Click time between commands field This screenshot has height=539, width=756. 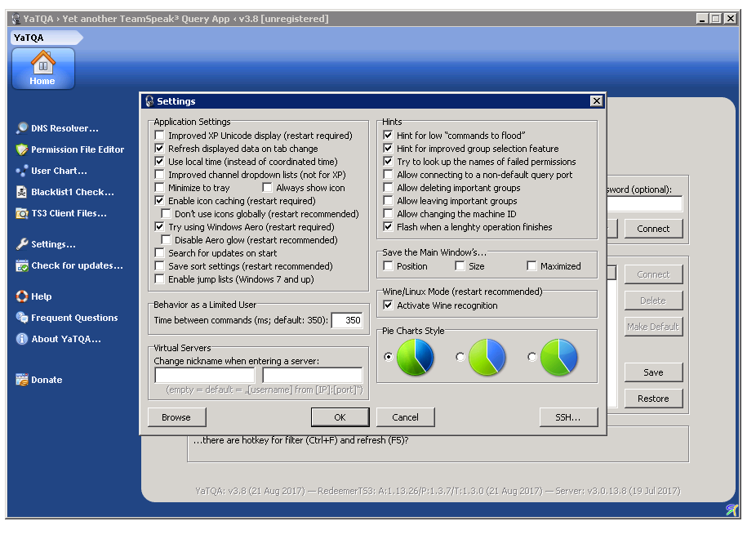(x=347, y=320)
